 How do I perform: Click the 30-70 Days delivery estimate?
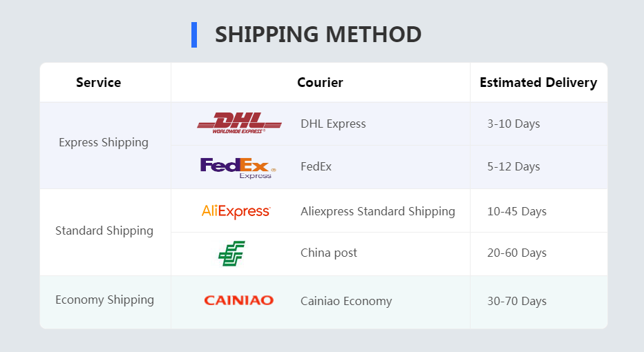517,301
